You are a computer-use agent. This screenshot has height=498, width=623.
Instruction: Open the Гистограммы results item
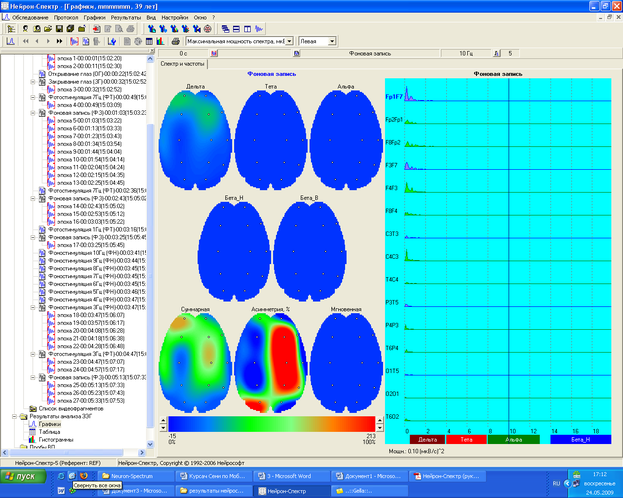(x=56, y=440)
